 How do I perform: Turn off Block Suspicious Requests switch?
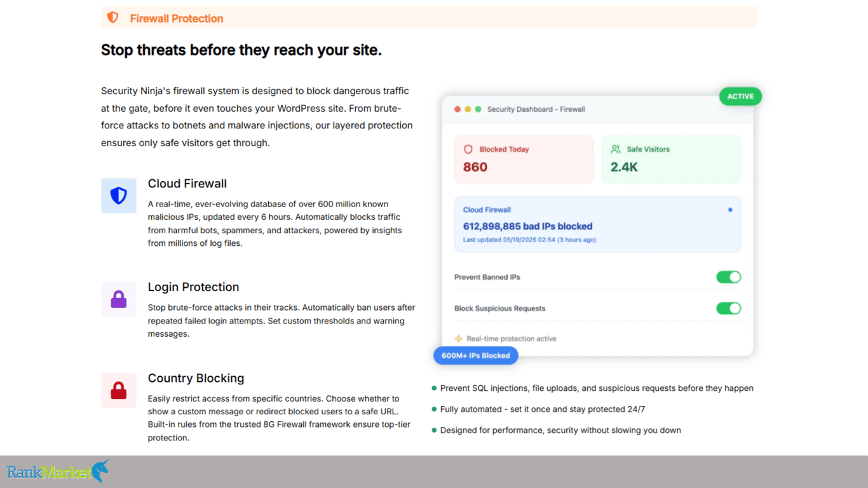729,308
